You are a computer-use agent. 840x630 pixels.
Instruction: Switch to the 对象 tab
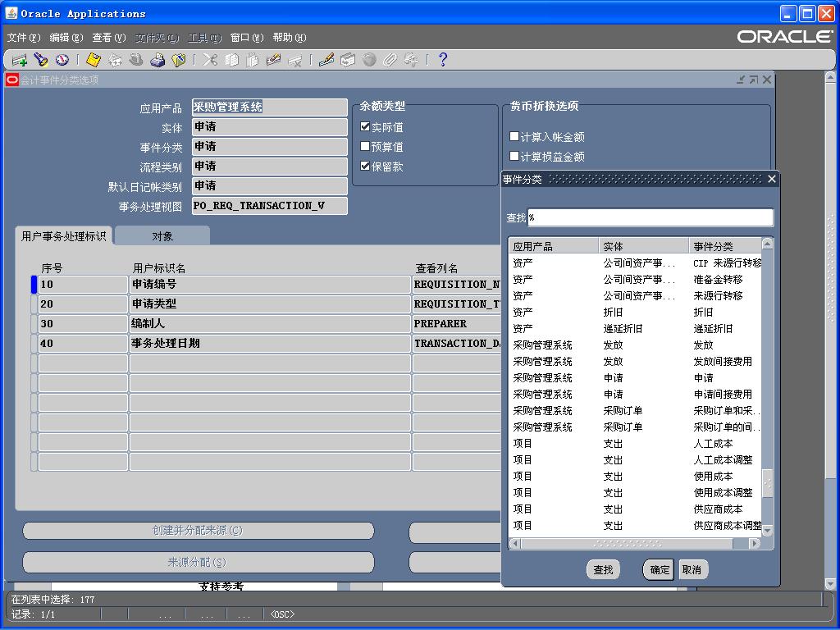point(162,236)
